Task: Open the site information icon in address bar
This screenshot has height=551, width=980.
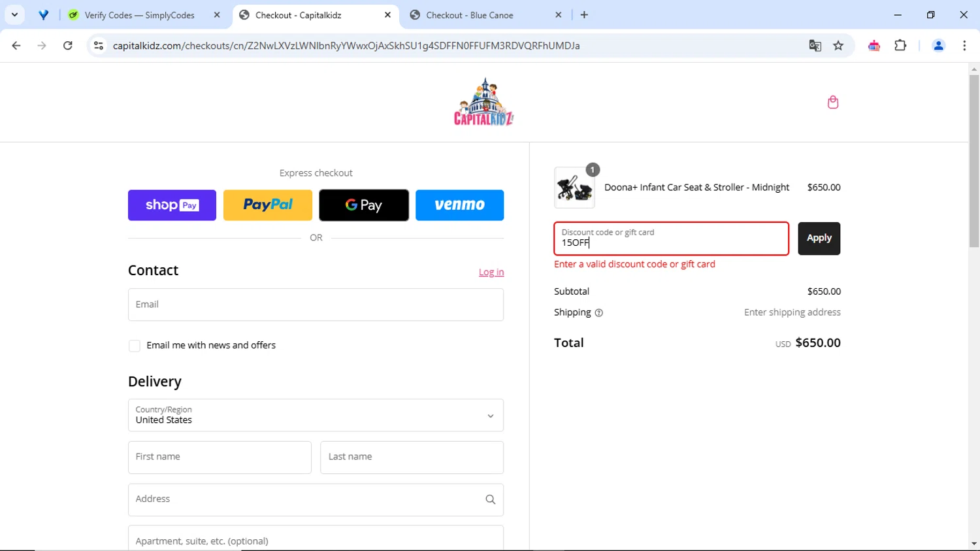Action: 99,46
